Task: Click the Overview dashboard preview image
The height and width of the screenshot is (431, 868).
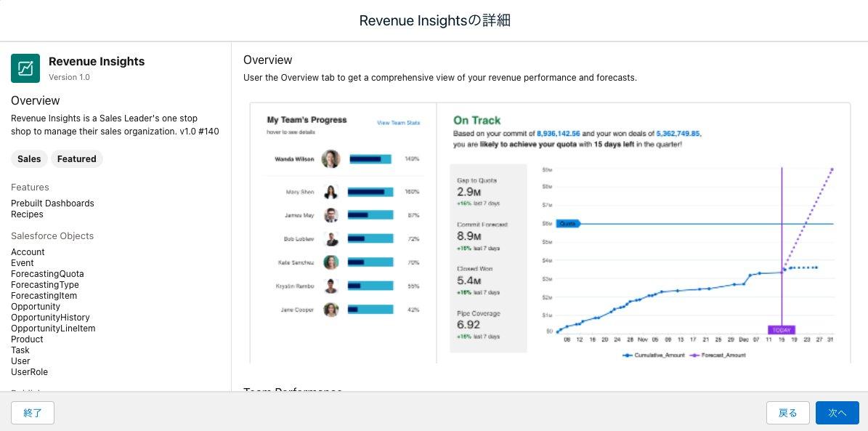Action: point(550,233)
